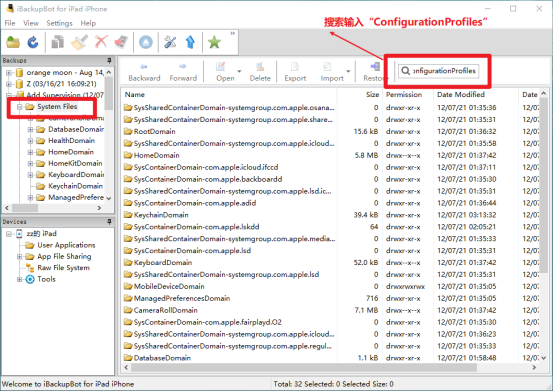The height and width of the screenshot is (392, 554).
Task: Select KeychainDomain in the backup tree
Action: (x=75, y=186)
